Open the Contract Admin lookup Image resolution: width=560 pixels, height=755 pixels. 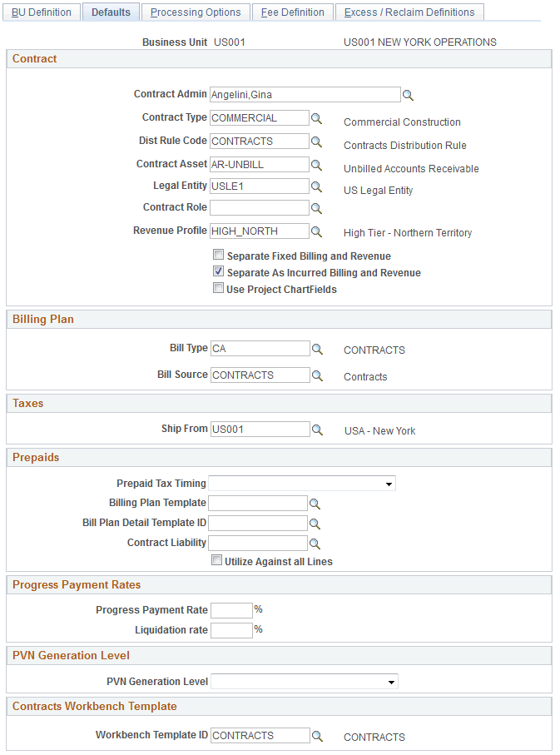(x=408, y=94)
